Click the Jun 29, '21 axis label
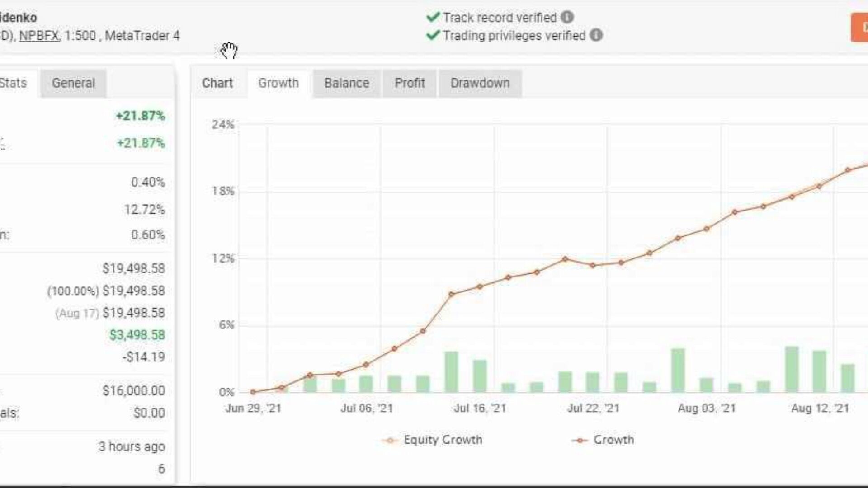Screen dimensions: 868x488 point(253,408)
